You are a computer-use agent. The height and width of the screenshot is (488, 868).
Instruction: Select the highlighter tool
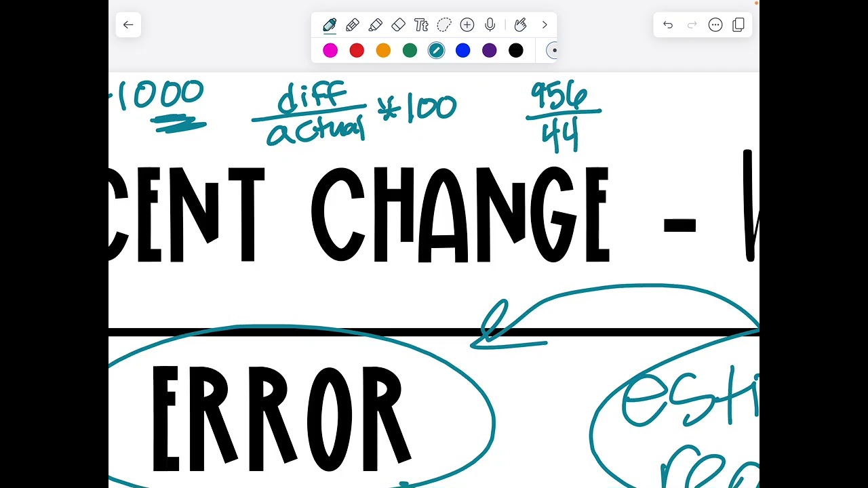click(x=375, y=25)
